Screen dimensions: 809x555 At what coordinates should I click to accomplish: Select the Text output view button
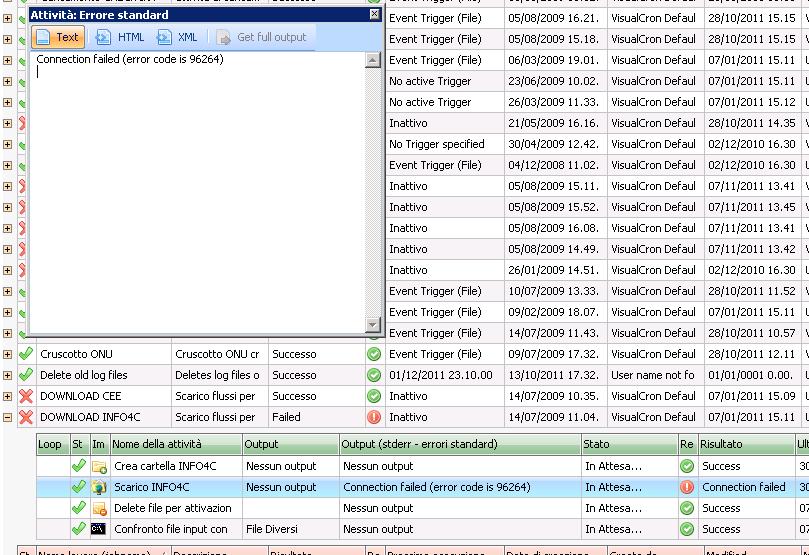[57, 37]
